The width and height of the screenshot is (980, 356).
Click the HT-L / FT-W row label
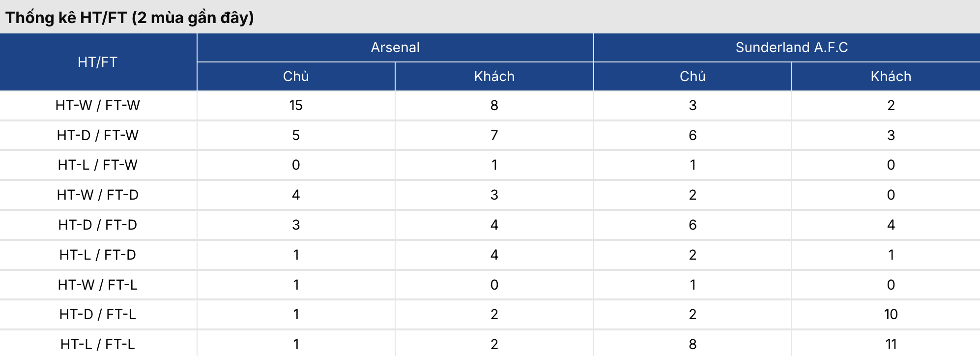coord(98,165)
